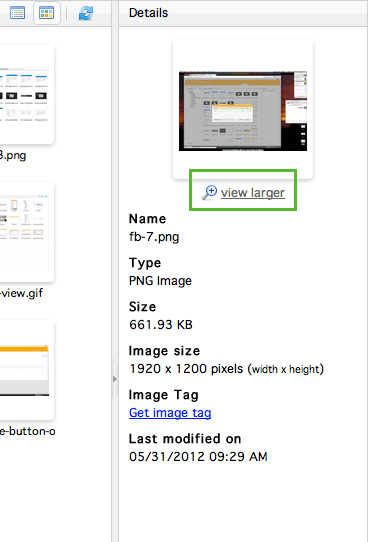Click the file name fb-7.png
Viewport: 369px width, 542px height.
154,237
